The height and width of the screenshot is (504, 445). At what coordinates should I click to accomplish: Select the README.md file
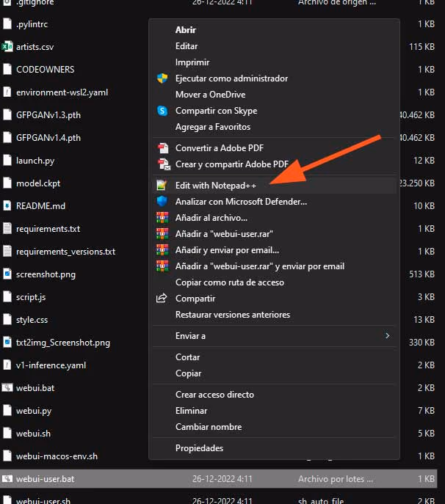tap(40, 206)
